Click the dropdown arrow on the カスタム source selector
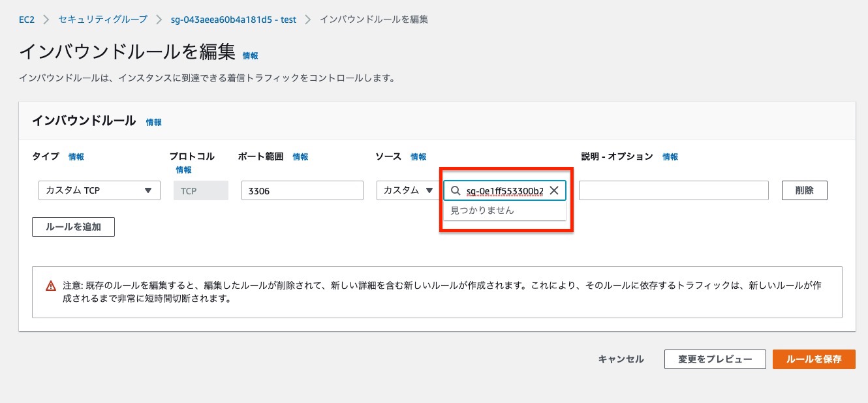This screenshot has height=403, width=868. 431,190
